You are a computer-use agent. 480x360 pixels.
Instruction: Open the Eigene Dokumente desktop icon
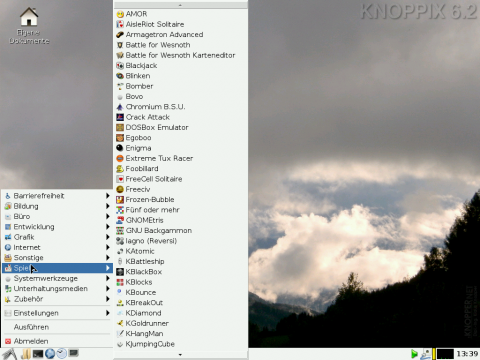pyautogui.click(x=29, y=26)
